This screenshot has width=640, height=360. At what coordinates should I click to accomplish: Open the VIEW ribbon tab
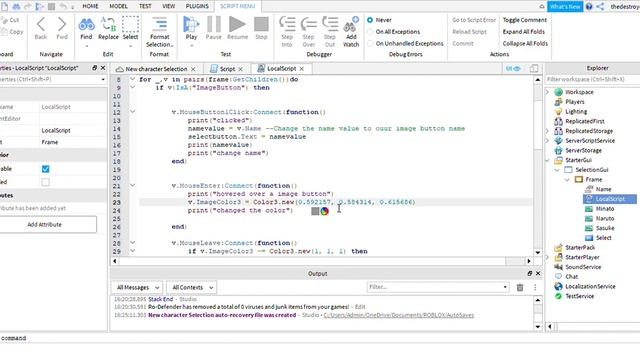coord(169,6)
